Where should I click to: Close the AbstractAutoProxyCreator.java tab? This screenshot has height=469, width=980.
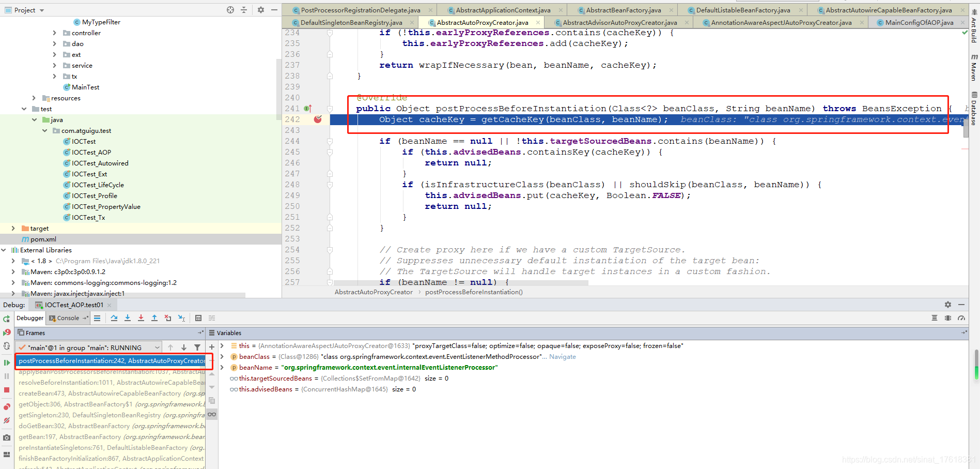coord(538,22)
